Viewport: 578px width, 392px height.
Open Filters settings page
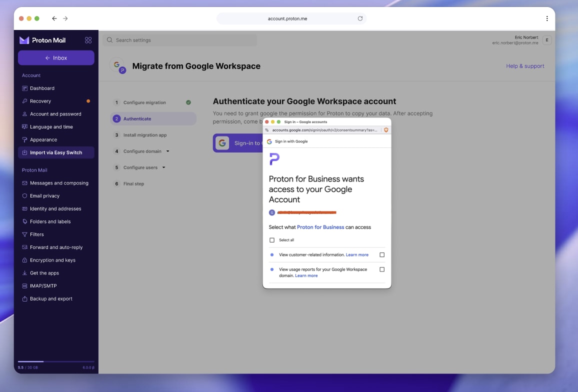56,234
